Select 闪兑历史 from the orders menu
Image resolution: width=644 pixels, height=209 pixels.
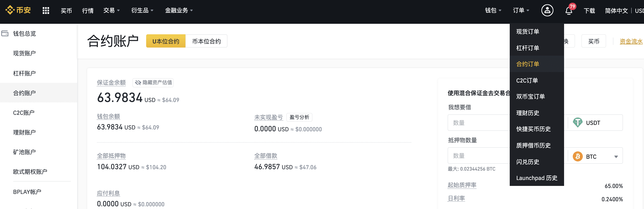tap(537, 162)
